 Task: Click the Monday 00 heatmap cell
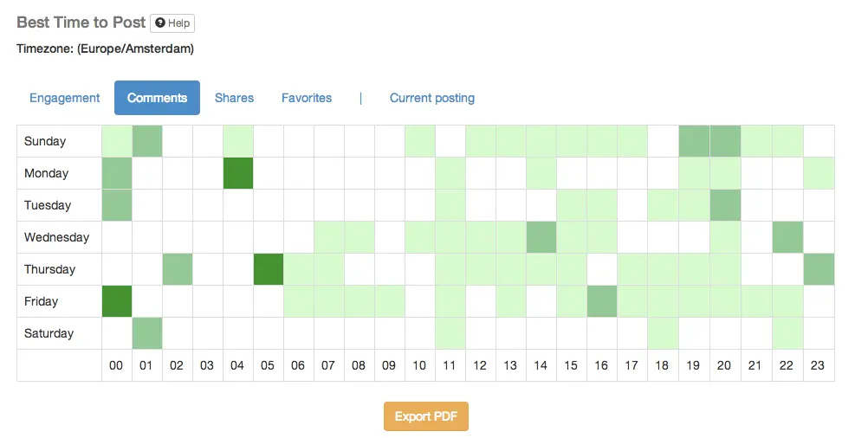pos(117,173)
